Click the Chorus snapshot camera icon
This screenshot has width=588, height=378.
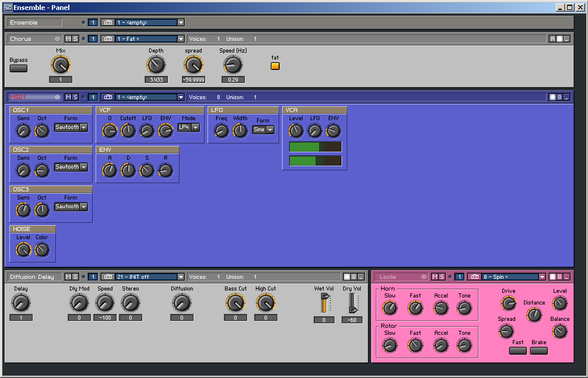pos(108,38)
